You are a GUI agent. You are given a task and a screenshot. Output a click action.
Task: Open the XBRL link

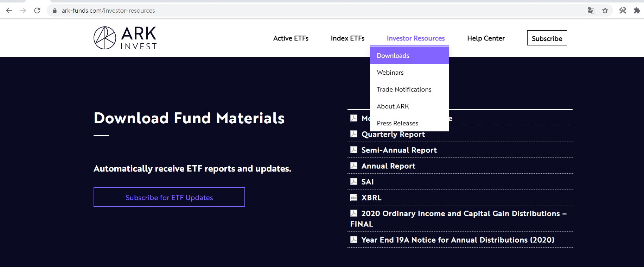pos(371,198)
